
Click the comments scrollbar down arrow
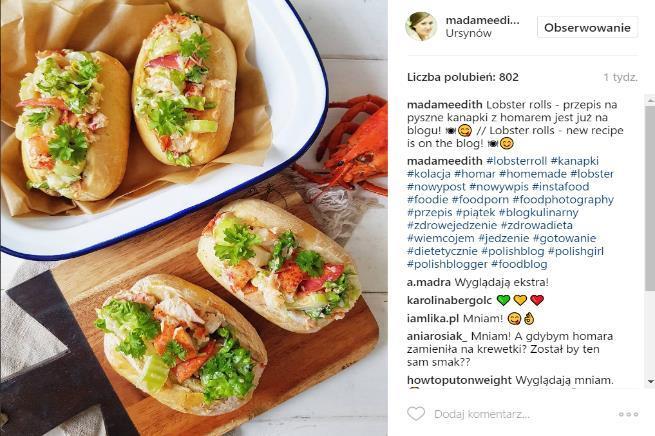(x=650, y=381)
